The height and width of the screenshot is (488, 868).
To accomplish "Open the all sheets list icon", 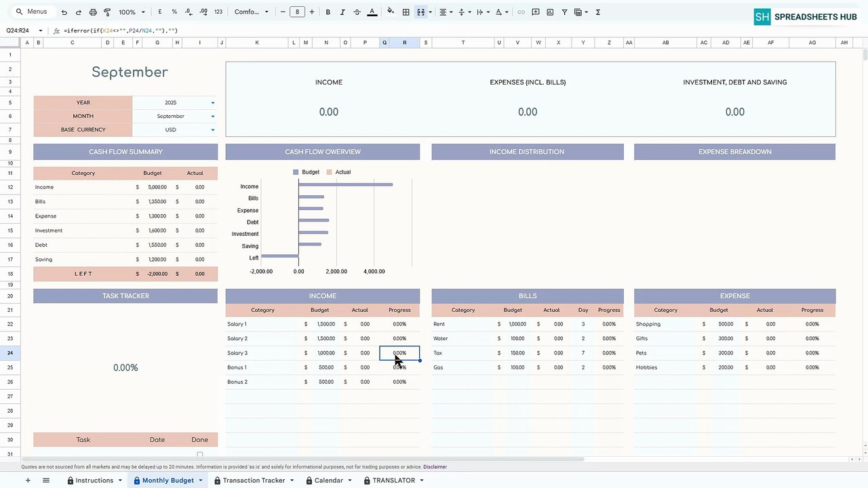I will [x=46, y=481].
